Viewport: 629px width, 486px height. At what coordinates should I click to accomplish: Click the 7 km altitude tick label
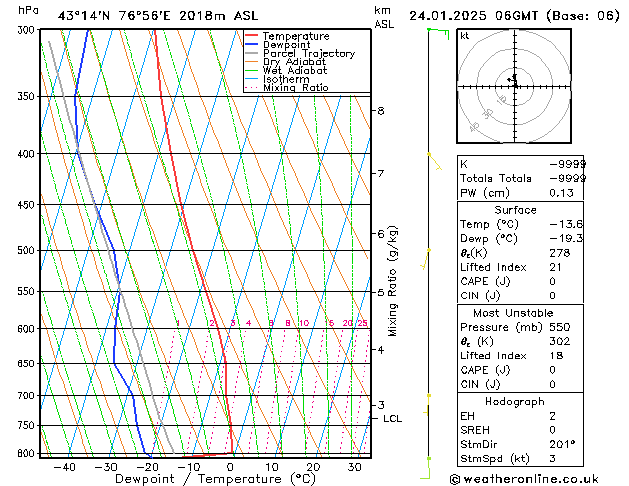click(381, 173)
